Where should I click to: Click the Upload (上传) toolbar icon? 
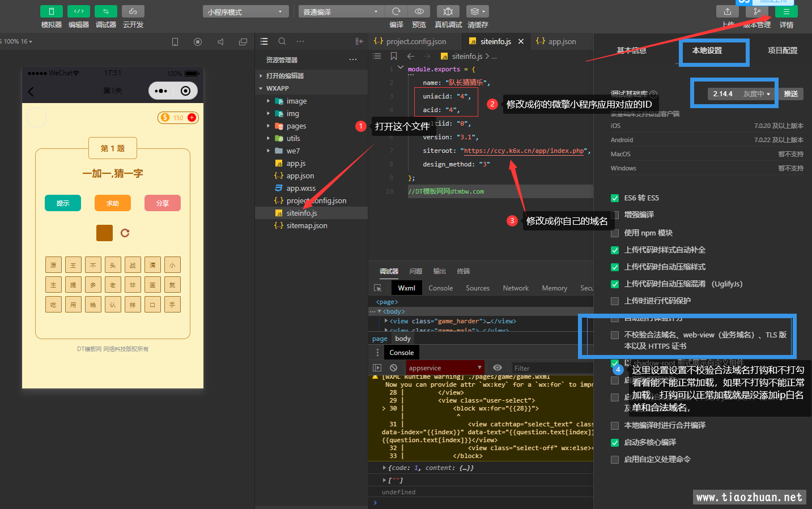(x=728, y=11)
